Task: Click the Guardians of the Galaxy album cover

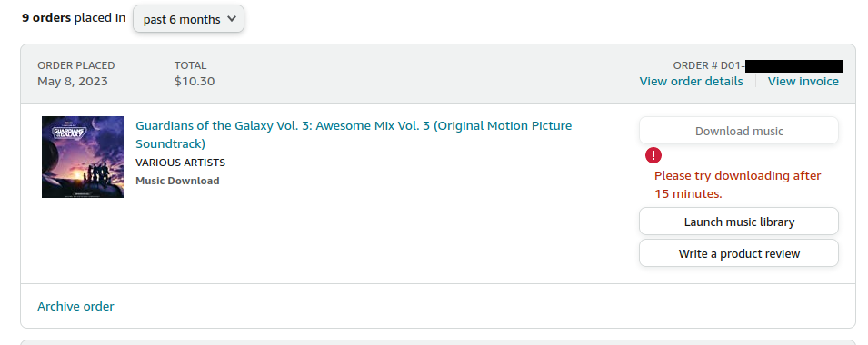Action: click(x=83, y=157)
